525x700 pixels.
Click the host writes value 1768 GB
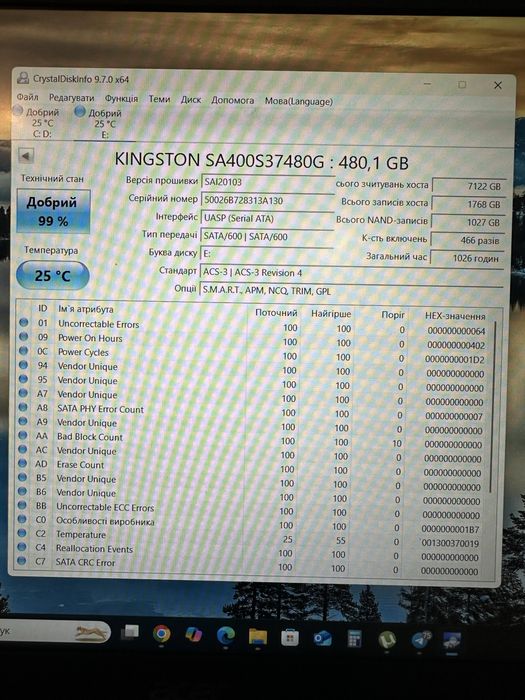coord(468,204)
